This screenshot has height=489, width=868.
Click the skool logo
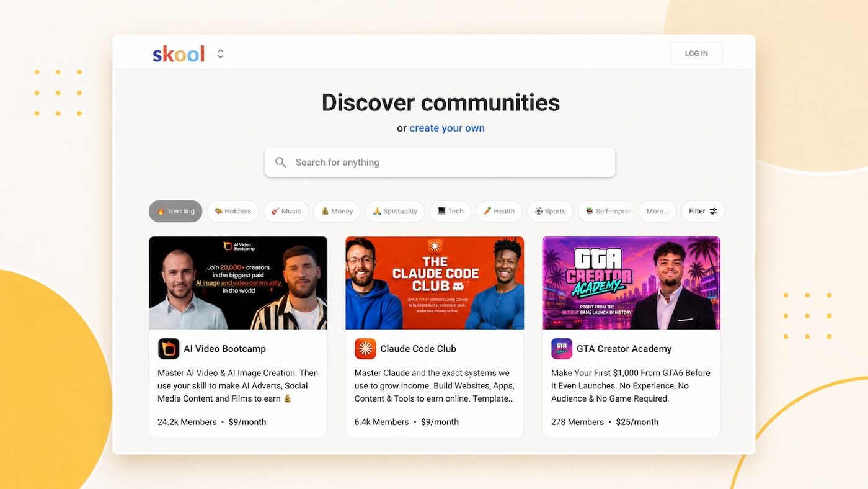point(179,54)
